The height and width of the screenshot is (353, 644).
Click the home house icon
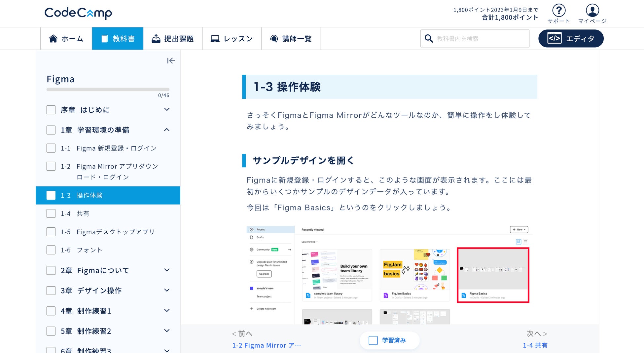coord(53,39)
